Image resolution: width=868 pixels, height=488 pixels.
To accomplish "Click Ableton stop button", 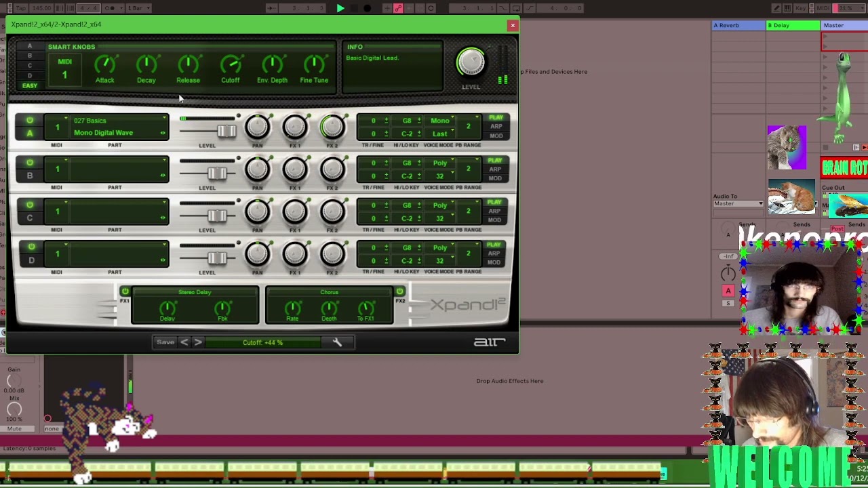I will click(354, 8).
